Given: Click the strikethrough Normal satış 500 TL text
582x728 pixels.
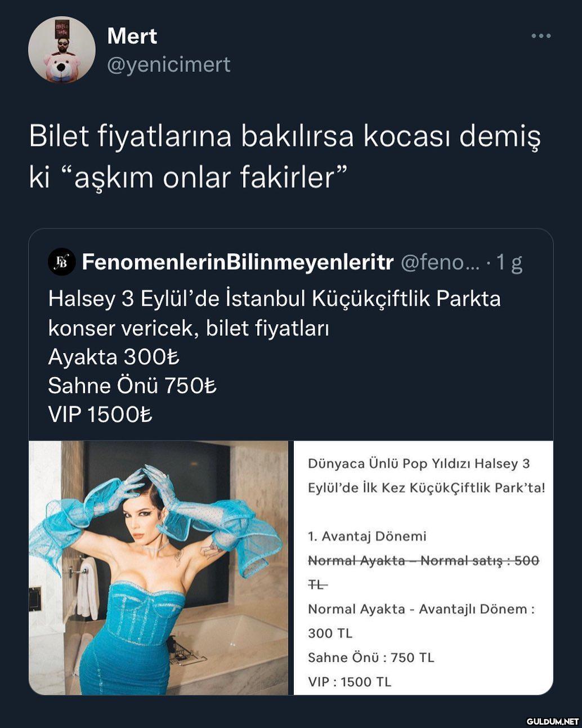Looking at the screenshot, I should click(423, 573).
